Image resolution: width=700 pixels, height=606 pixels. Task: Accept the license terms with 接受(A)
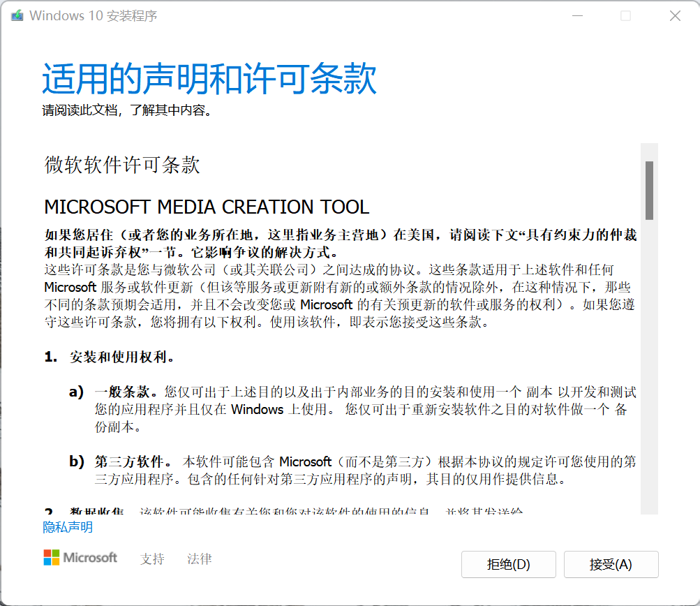click(x=611, y=564)
